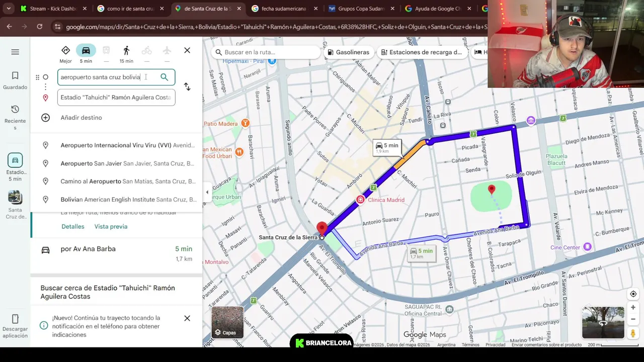Open site information icon in address bar
Screen dimensions: 644x362
(x=57, y=27)
